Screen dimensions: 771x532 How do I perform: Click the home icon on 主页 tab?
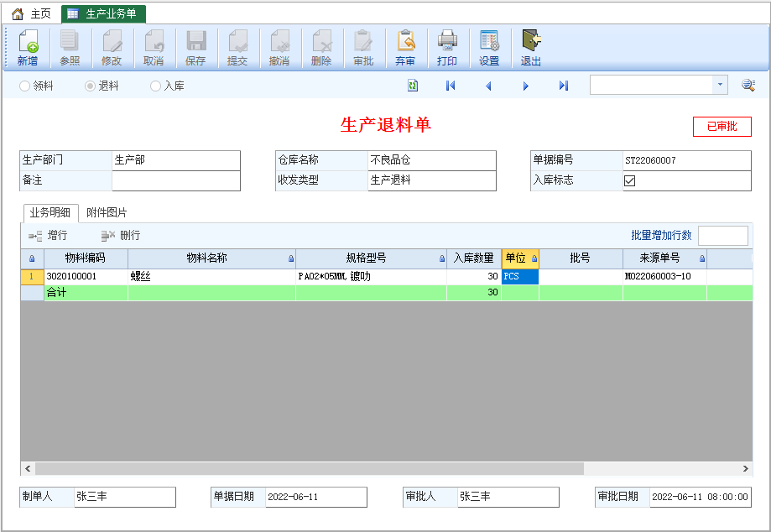(18, 13)
